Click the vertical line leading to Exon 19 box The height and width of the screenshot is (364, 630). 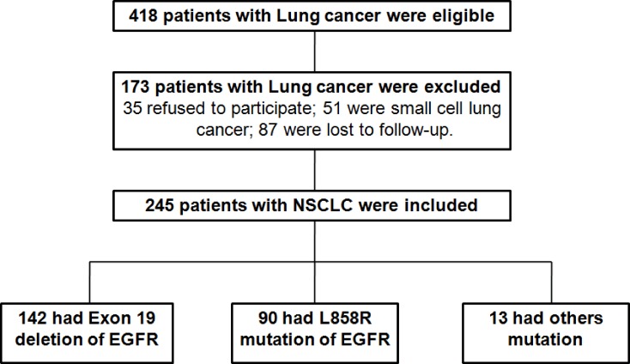89,282
